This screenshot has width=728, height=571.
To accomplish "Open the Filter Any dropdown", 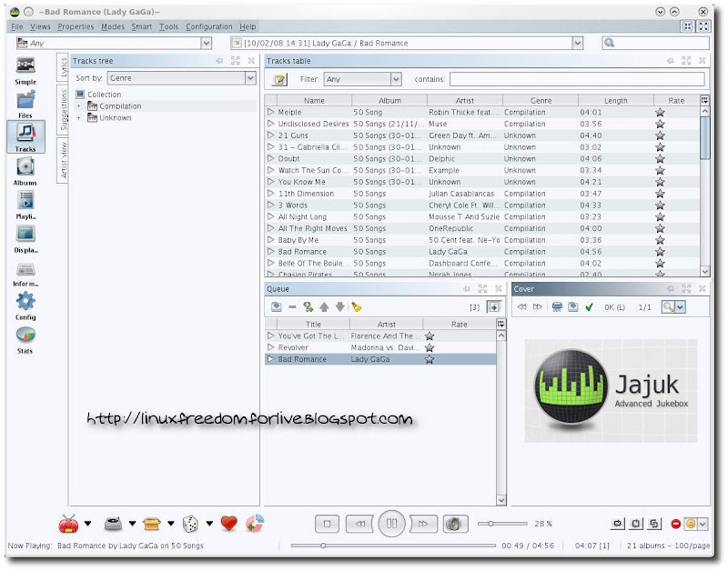I will (x=362, y=79).
